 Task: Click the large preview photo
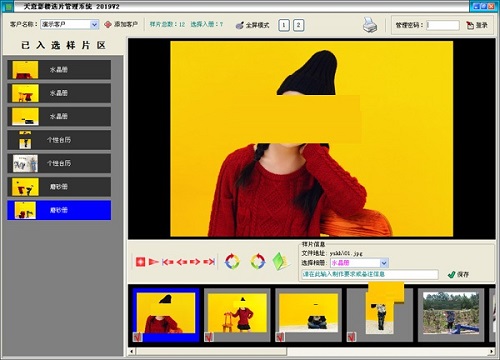click(x=311, y=139)
